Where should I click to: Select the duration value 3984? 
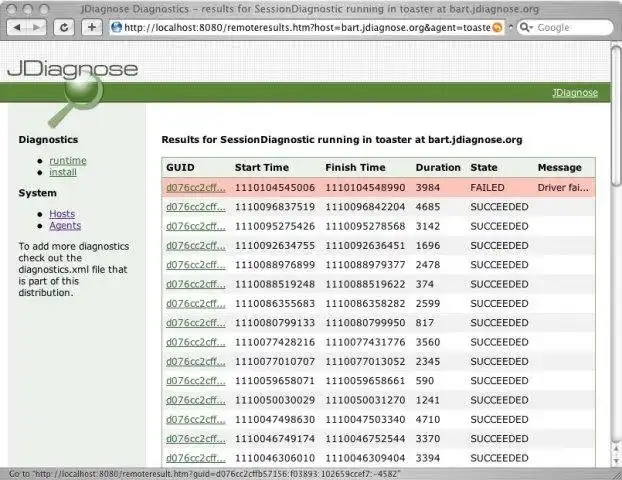coord(428,188)
